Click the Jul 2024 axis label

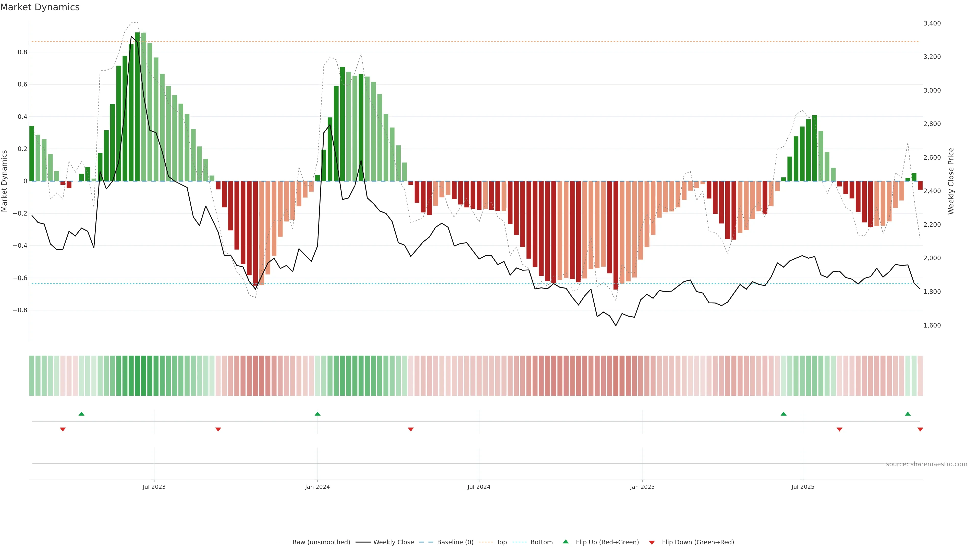(479, 487)
